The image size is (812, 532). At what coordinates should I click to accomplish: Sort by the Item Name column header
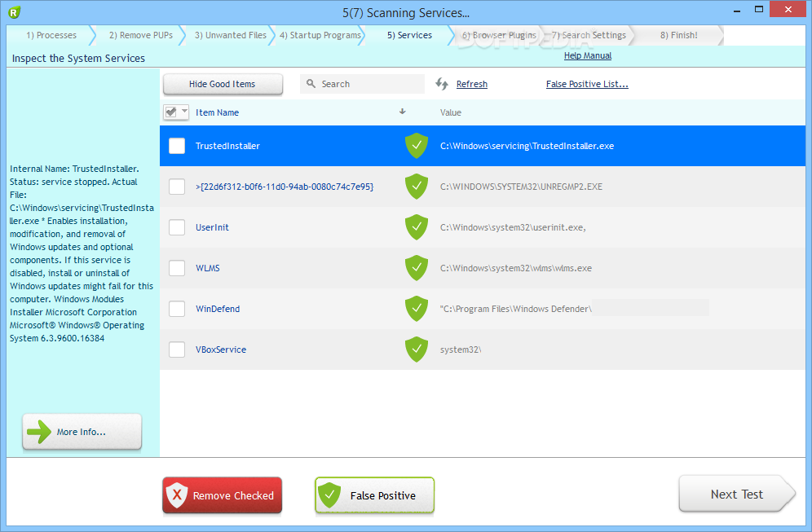tap(217, 112)
